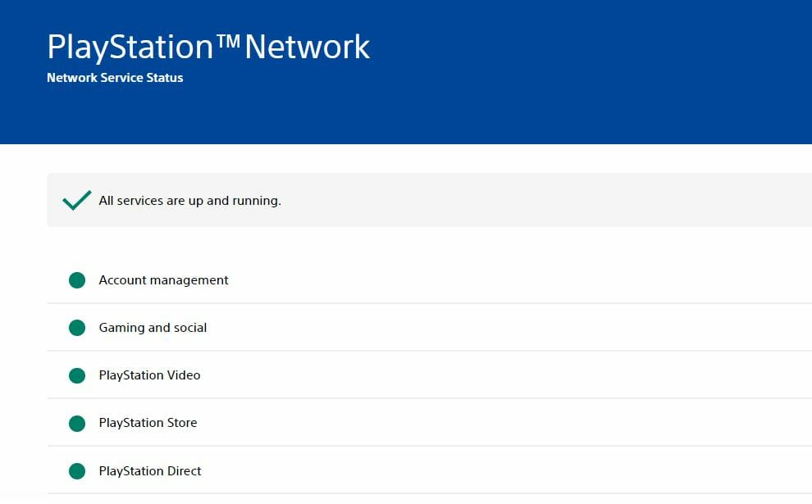This screenshot has width=812, height=504.
Task: Click the 'All services are up and running' message
Action: (x=190, y=201)
